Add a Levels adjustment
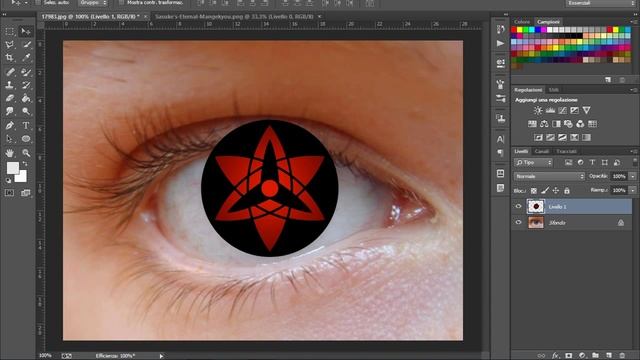This screenshot has height=360, width=640. tap(550, 110)
